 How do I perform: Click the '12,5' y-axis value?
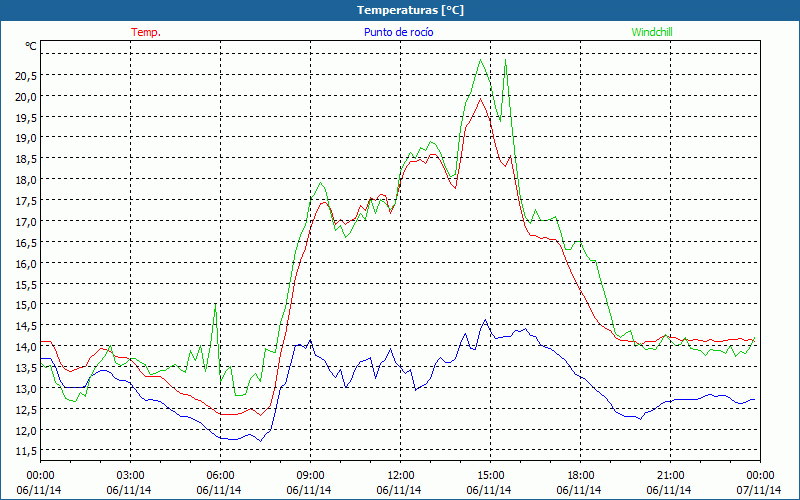(x=26, y=409)
